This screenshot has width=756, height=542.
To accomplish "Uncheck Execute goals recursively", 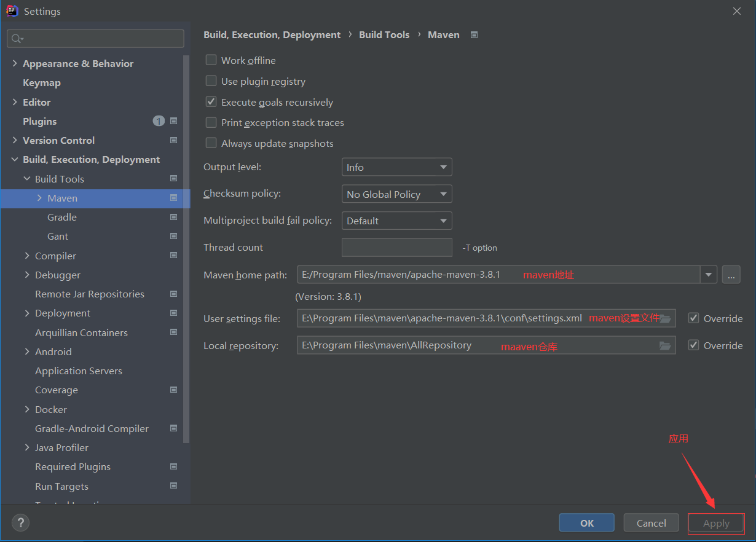I will coord(211,102).
